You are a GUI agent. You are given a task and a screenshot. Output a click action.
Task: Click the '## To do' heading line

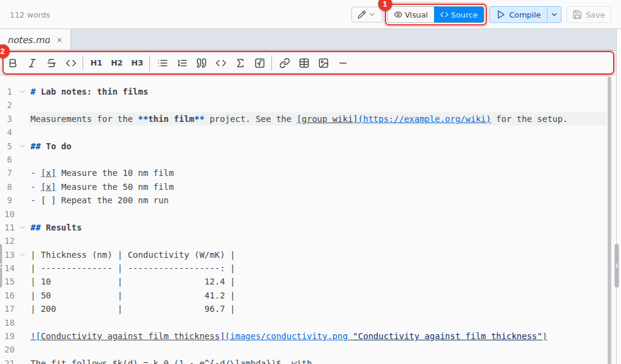coord(51,146)
